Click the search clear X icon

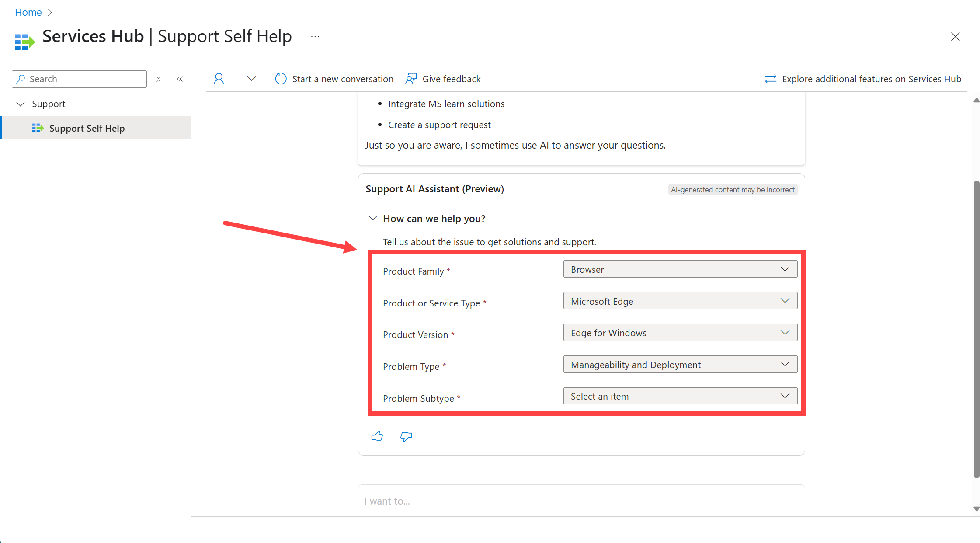point(158,79)
